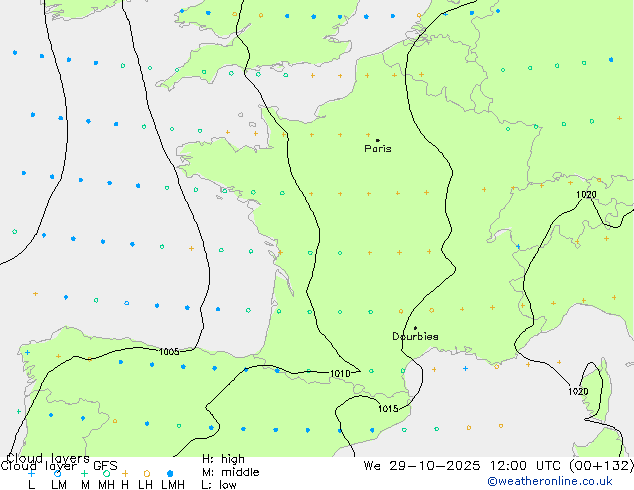Click the 1020 isobar label over the Alps

pyautogui.click(x=586, y=194)
